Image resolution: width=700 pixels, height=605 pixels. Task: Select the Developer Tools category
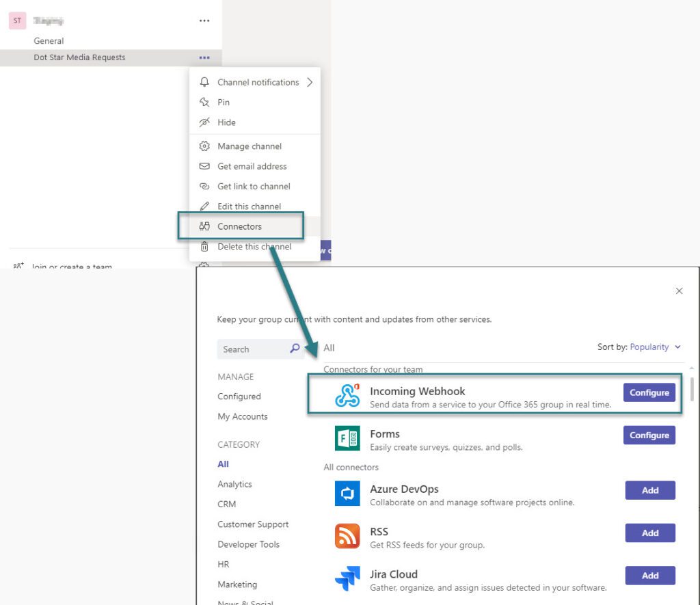click(249, 544)
